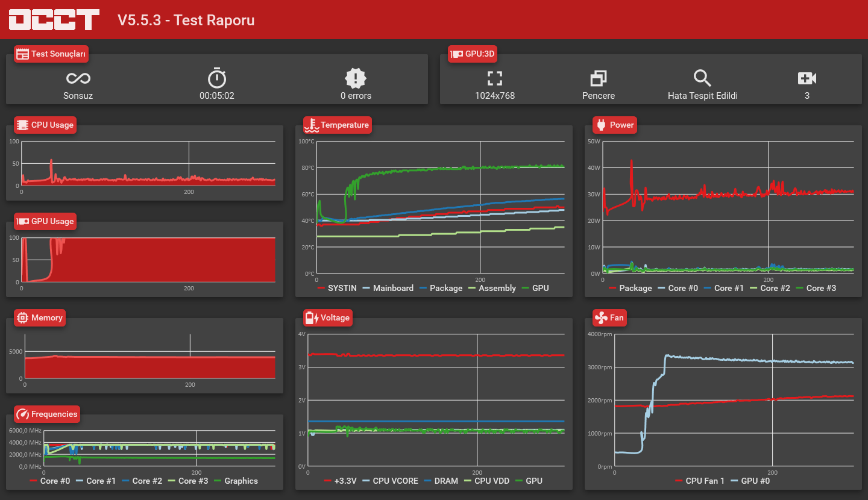Viewport: 868px width, 500px height.
Task: Click SYSTIN red color swatch in Temperature legend
Action: 321,288
